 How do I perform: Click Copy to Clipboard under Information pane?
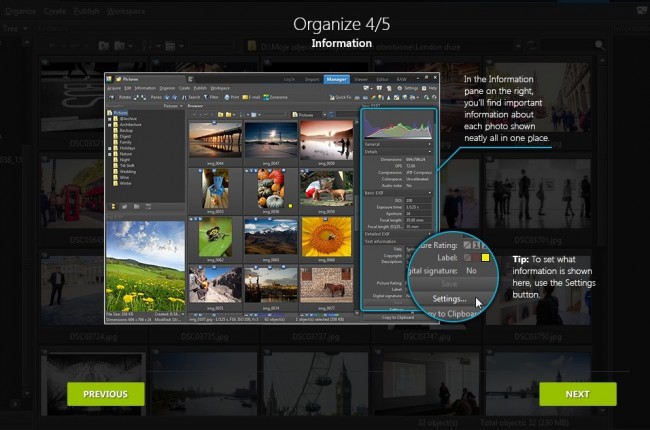coord(398,318)
